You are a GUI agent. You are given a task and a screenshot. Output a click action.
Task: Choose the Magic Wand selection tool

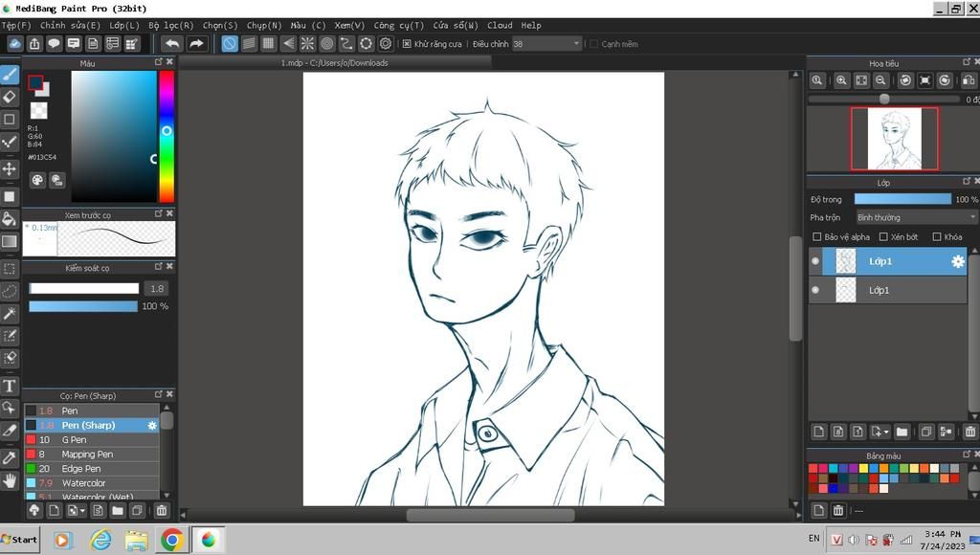10,314
